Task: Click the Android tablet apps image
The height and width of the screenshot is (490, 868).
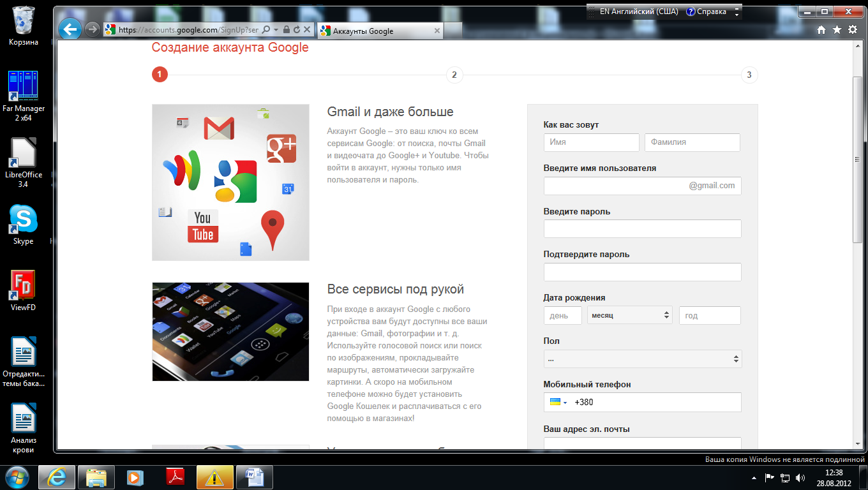Action: click(x=230, y=332)
